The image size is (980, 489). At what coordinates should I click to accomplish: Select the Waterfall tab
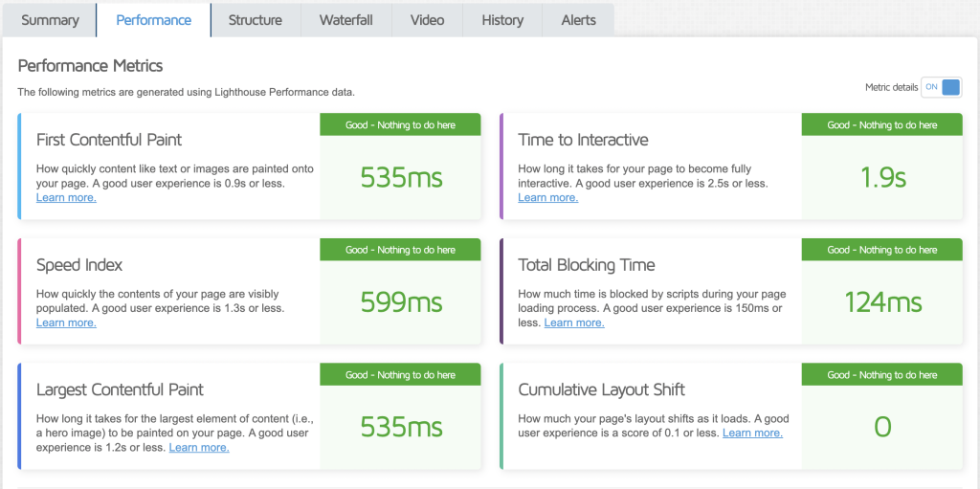pos(346,20)
